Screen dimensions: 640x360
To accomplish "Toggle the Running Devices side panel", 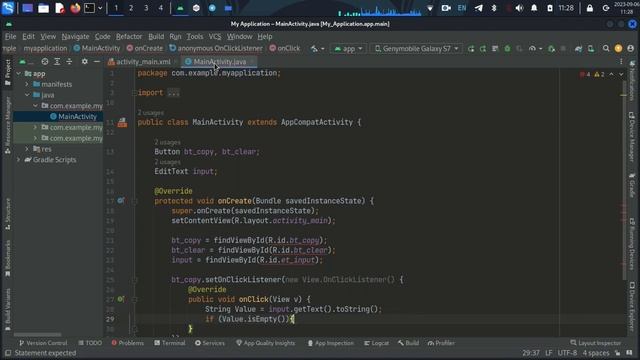I will (x=632, y=244).
